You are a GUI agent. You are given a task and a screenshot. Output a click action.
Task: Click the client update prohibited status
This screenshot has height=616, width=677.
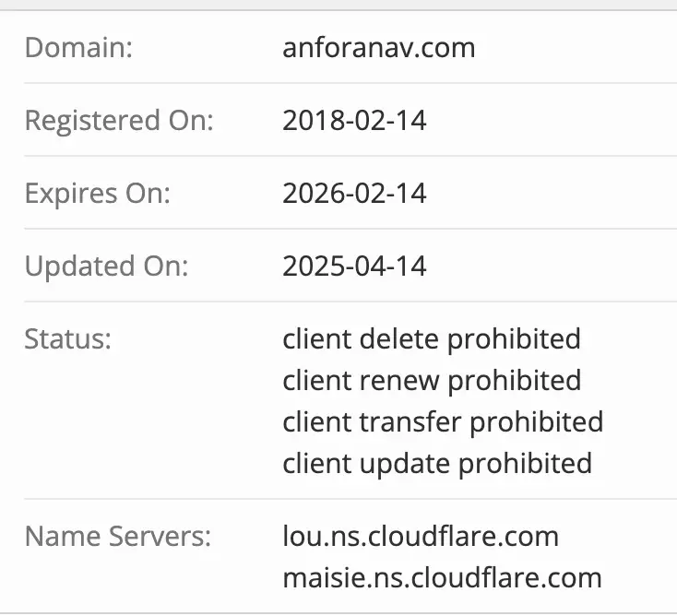point(437,462)
